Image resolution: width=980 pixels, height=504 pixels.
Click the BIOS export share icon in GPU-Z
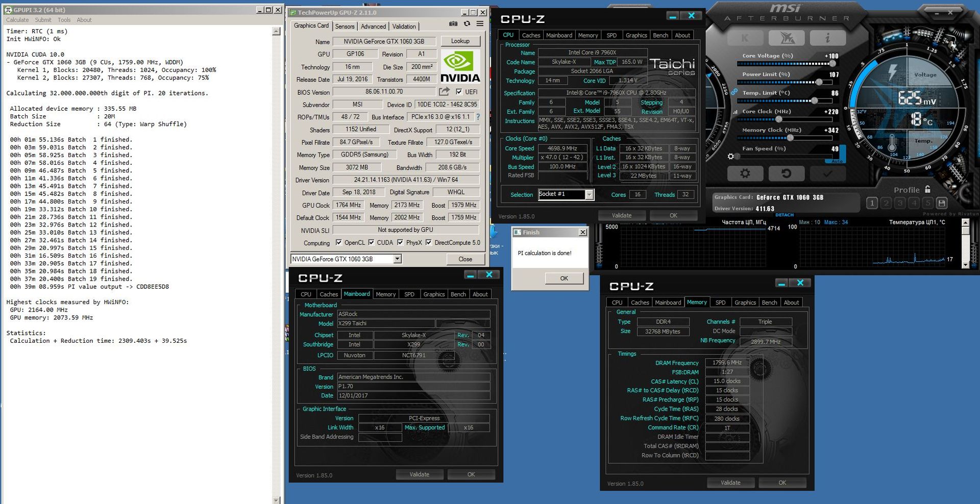point(444,91)
